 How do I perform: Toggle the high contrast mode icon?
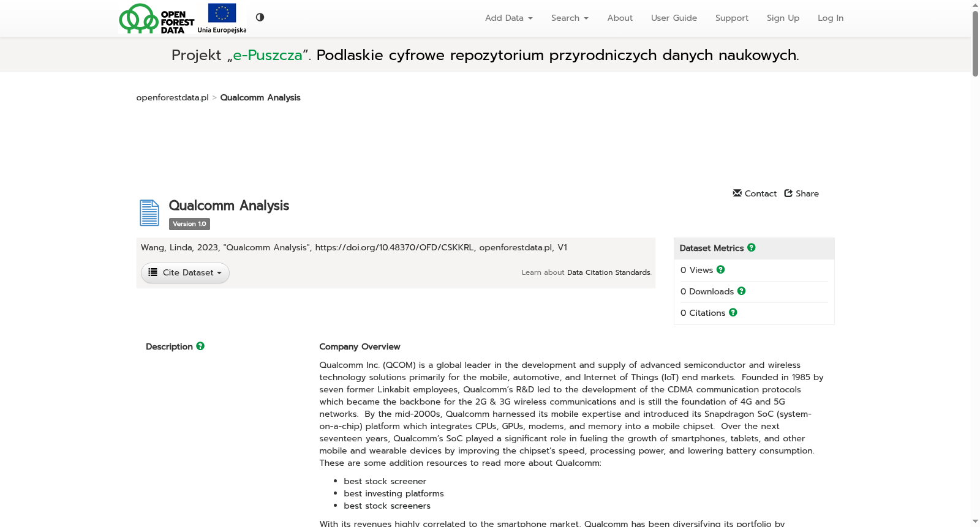tap(260, 17)
